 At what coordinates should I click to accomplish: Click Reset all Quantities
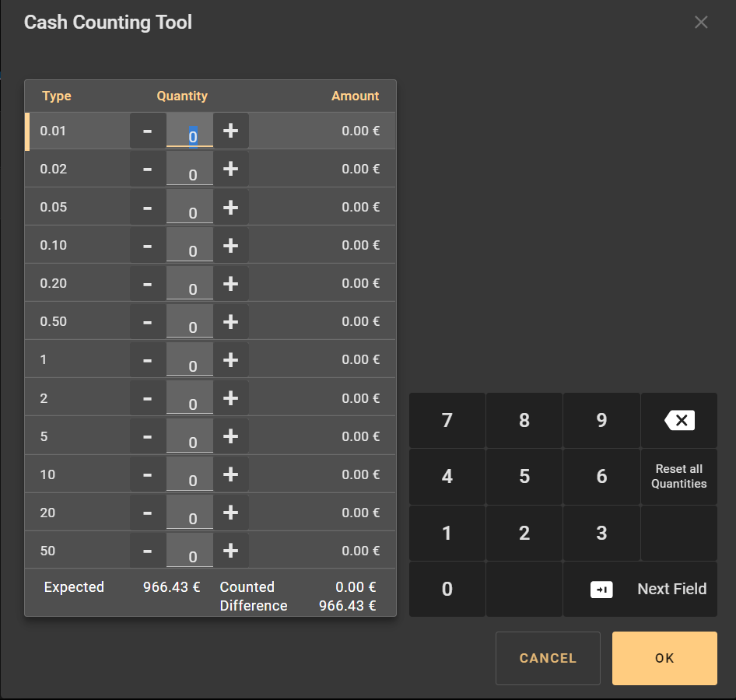click(678, 477)
